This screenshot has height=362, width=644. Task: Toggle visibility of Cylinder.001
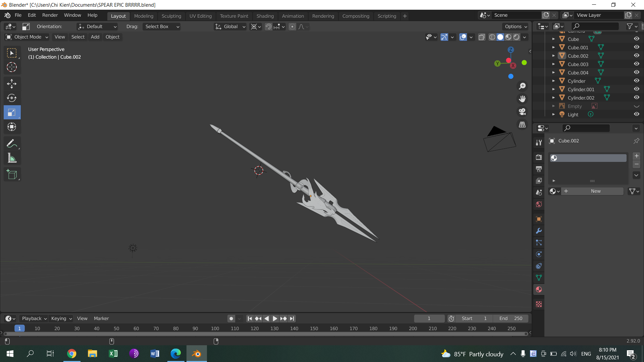coord(636,89)
